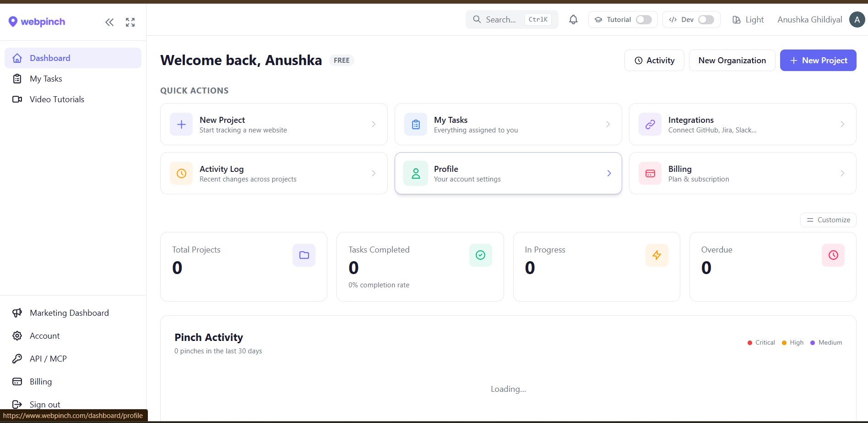
Task: Click the person icon on Profile card
Action: coord(416,173)
